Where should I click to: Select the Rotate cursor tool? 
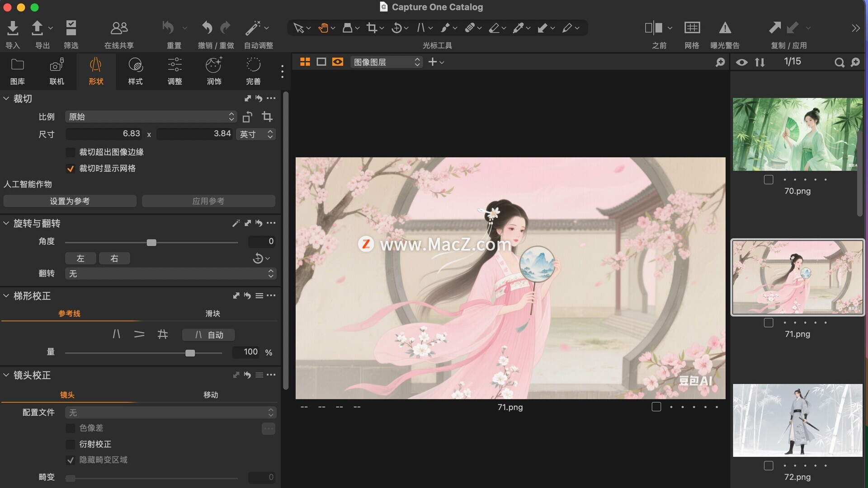[396, 28]
